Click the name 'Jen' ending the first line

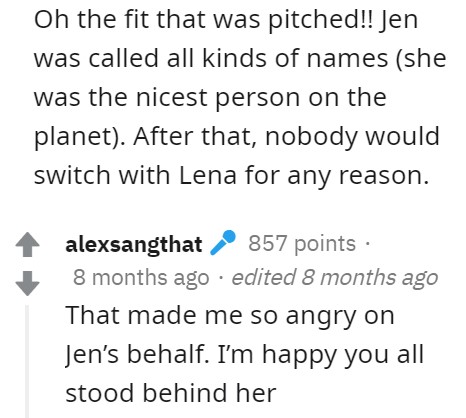click(x=398, y=21)
